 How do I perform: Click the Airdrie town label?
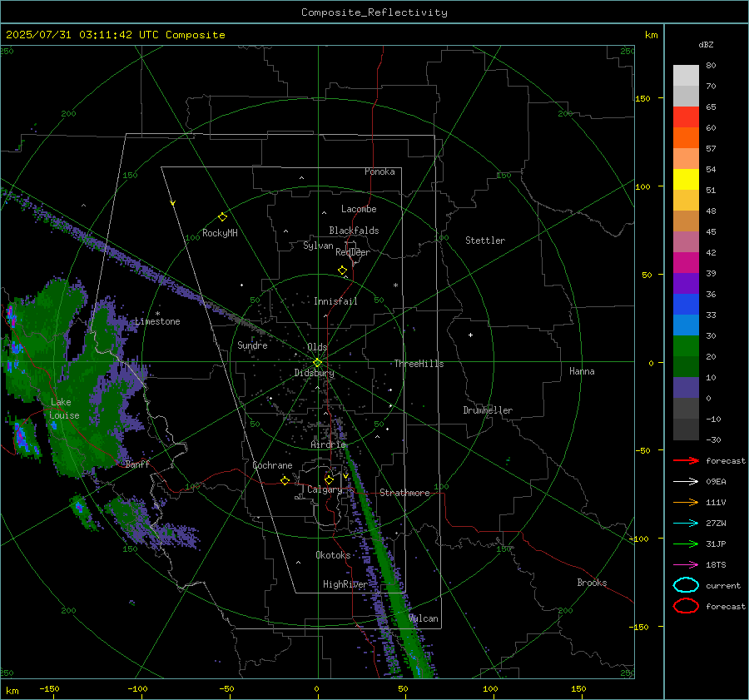328,444
